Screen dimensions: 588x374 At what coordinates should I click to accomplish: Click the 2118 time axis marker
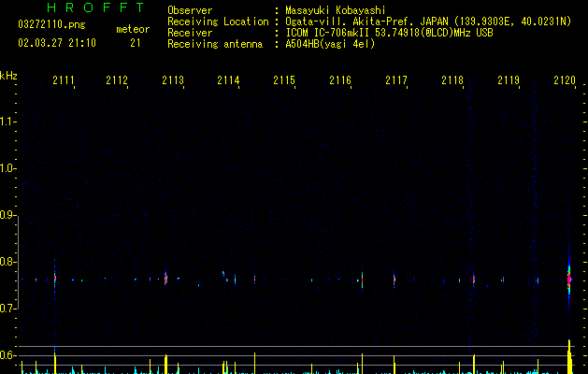point(452,79)
